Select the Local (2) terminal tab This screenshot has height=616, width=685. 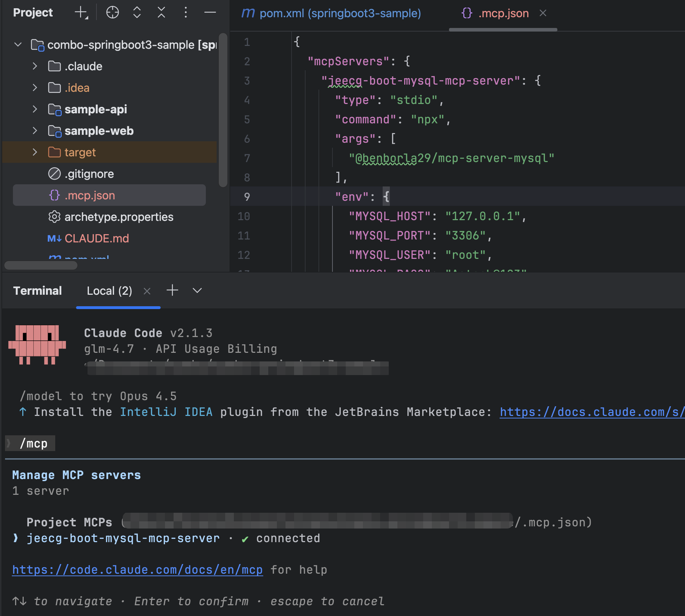109,291
